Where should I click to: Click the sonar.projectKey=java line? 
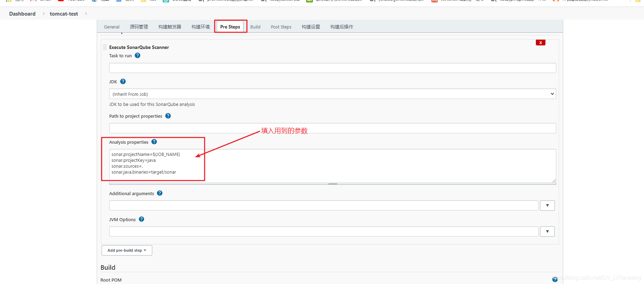(x=134, y=160)
